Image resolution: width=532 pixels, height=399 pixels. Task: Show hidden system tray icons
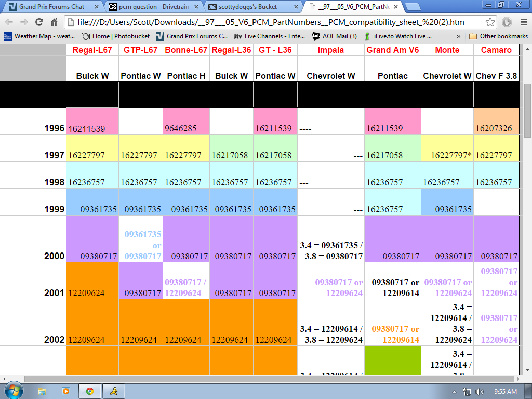pos(454,392)
